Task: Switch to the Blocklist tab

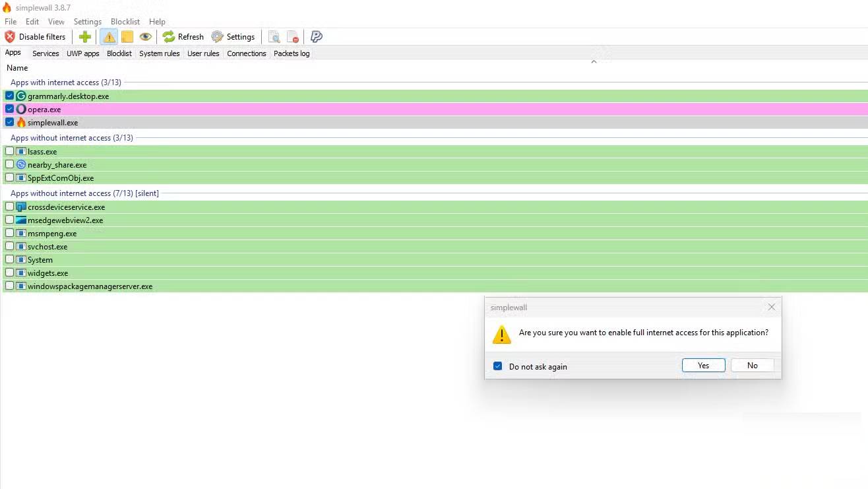Action: click(x=119, y=53)
